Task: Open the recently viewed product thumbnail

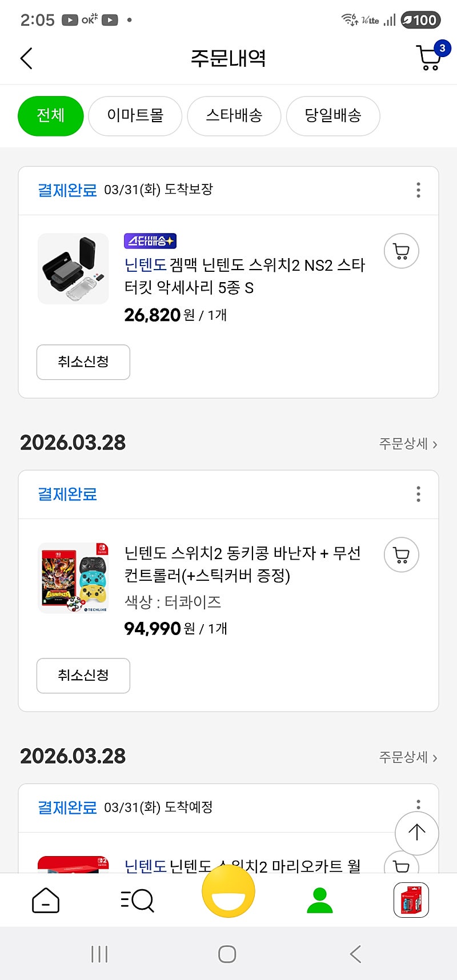Action: point(411,901)
